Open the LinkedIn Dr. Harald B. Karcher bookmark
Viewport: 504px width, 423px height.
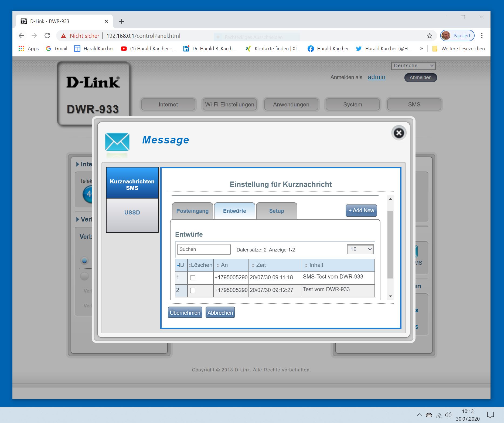coord(210,49)
